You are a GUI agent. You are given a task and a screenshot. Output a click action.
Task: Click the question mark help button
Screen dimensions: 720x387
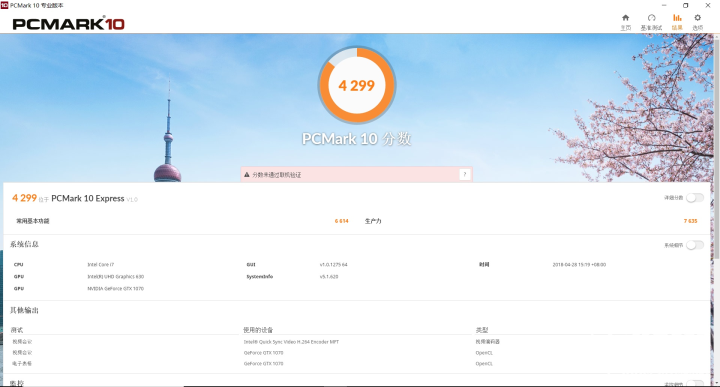[x=465, y=174]
